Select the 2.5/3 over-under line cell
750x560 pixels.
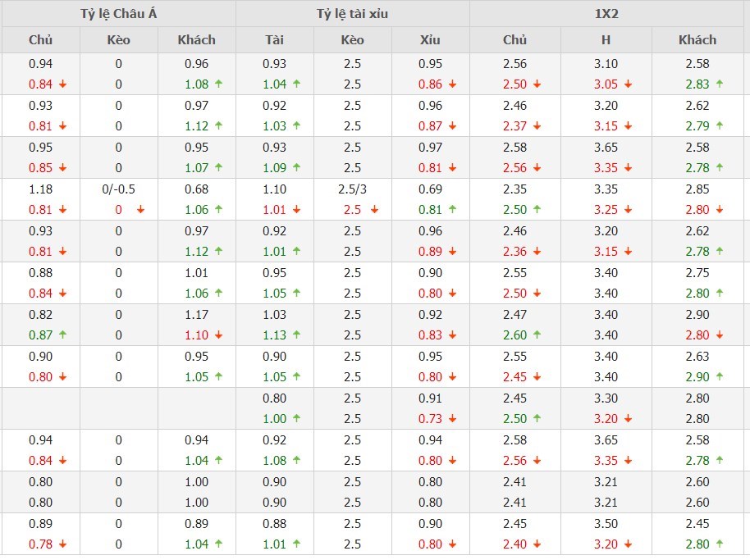[x=352, y=189]
